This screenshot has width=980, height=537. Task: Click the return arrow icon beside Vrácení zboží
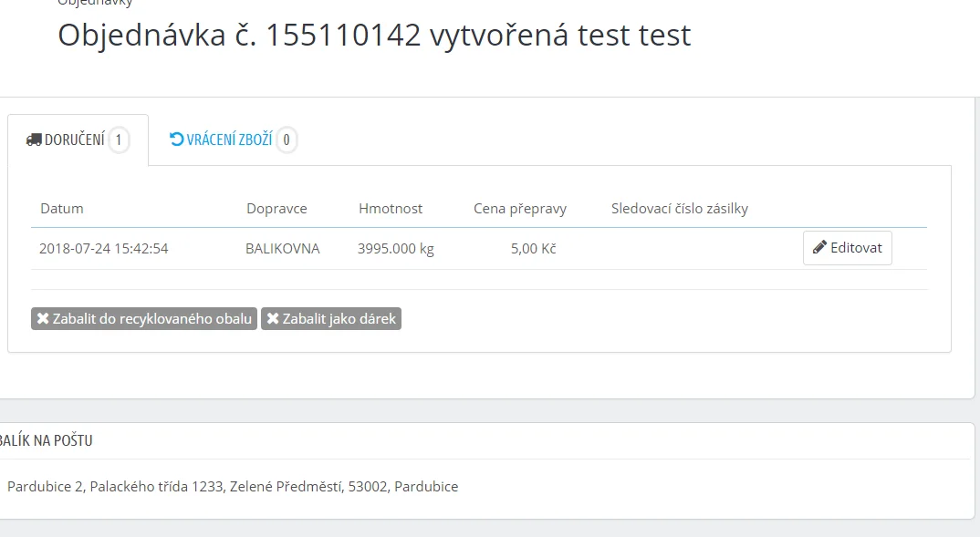pos(177,139)
